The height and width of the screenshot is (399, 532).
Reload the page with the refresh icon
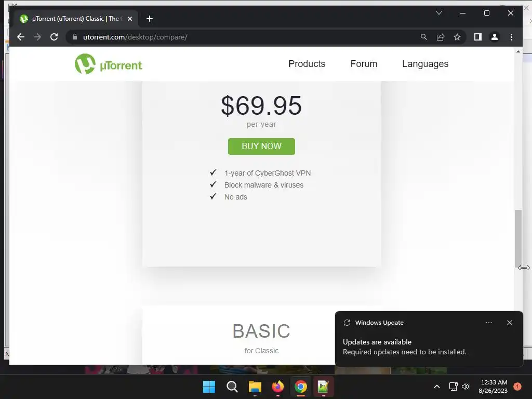(54, 37)
